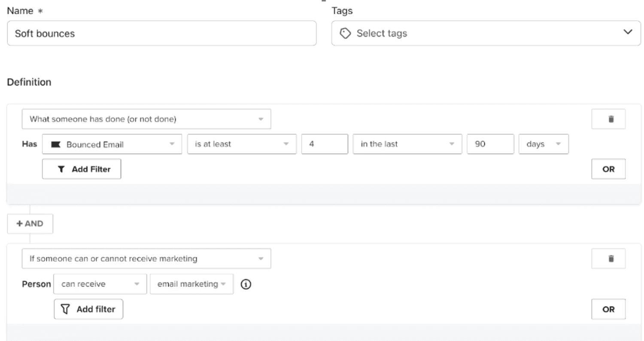Click the Name field containing Soft bounces
This screenshot has width=644, height=341.
[x=162, y=33]
